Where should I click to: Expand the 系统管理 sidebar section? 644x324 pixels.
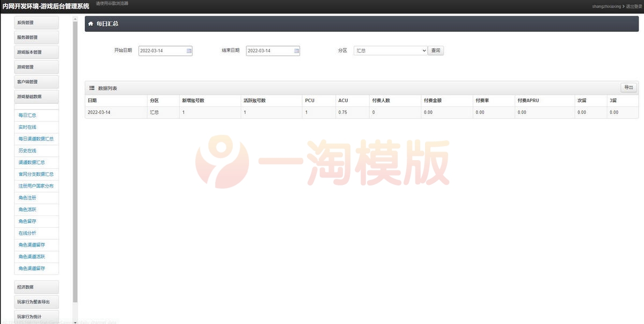(36, 22)
